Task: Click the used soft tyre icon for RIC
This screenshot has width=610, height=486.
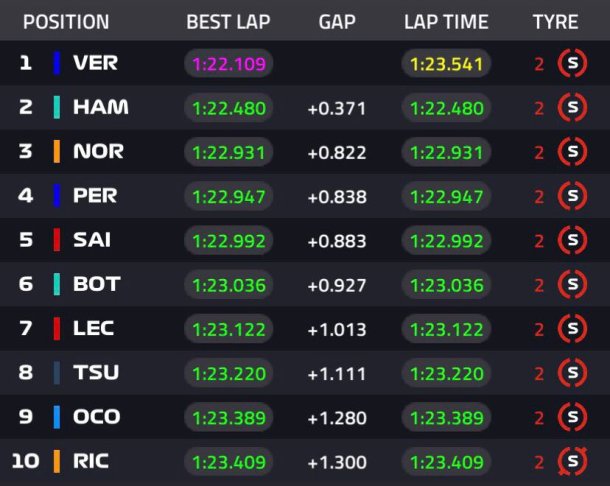Action: (x=572, y=461)
